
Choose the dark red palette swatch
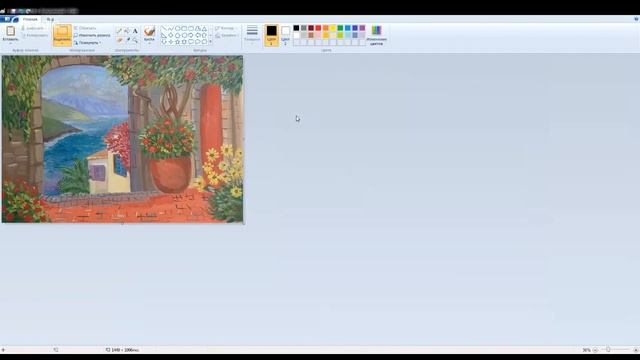(x=311, y=28)
